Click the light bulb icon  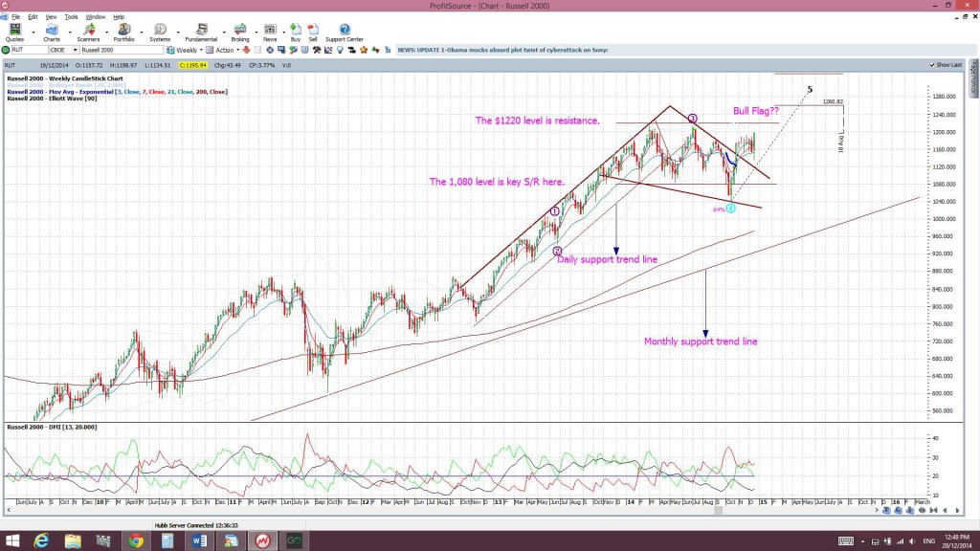coord(340,50)
